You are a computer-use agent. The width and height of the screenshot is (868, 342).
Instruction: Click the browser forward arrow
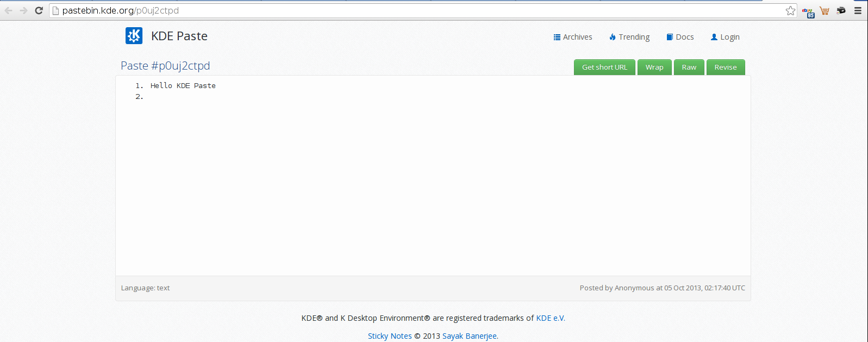pos(23,10)
